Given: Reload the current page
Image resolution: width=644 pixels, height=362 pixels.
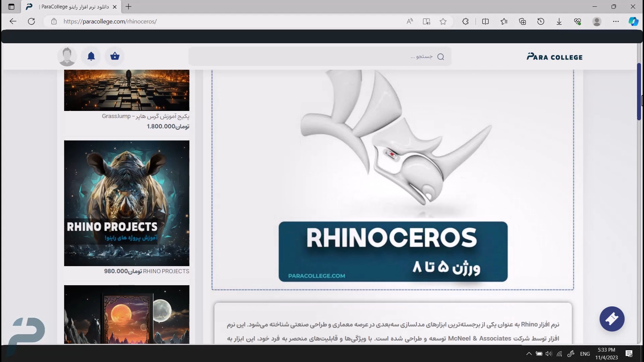Looking at the screenshot, I should tap(31, 21).
